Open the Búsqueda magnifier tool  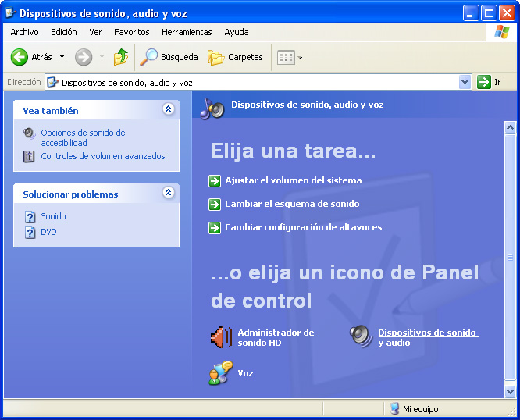(148, 57)
